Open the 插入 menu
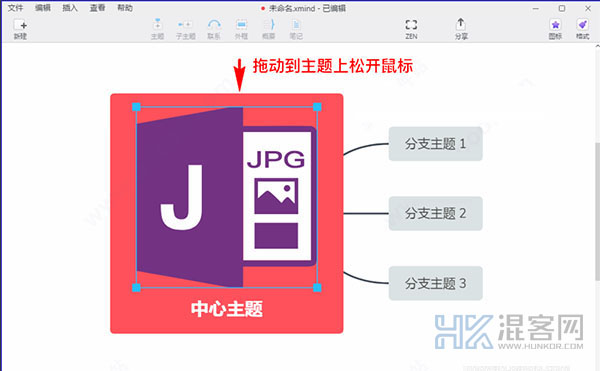This screenshot has width=600, height=371. [x=70, y=8]
